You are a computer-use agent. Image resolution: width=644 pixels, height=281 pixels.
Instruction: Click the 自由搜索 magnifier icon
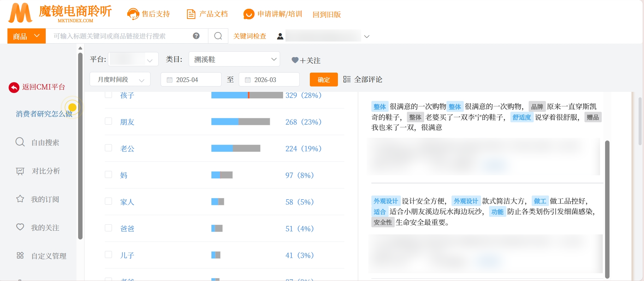coord(20,142)
